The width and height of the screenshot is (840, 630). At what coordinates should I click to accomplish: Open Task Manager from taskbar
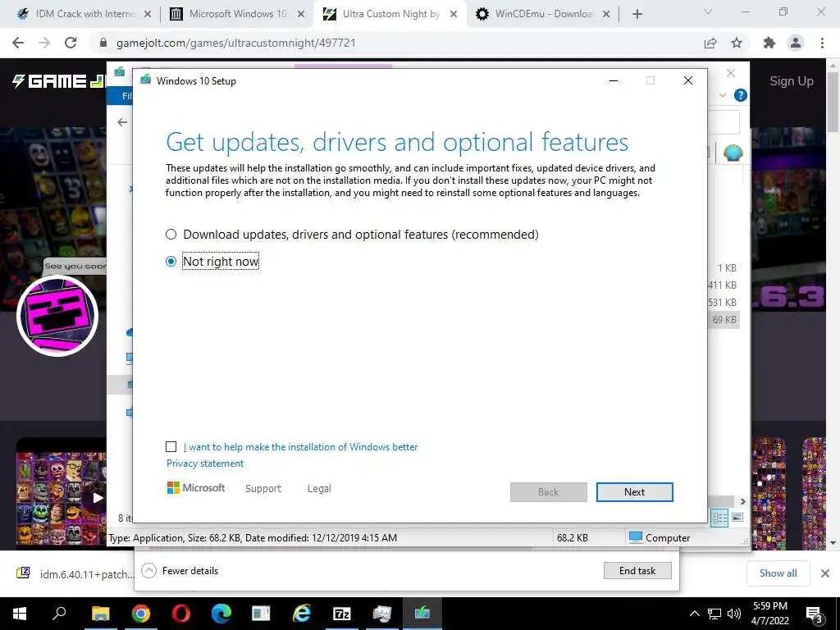tap(382, 614)
